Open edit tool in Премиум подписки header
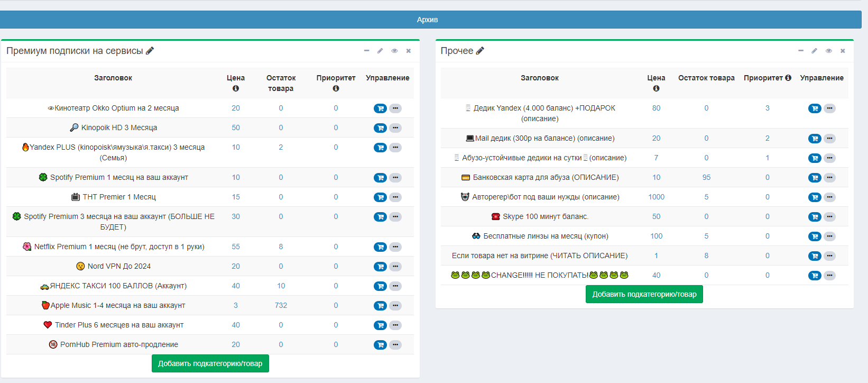Screen dimensions: 868x383 click(380, 51)
